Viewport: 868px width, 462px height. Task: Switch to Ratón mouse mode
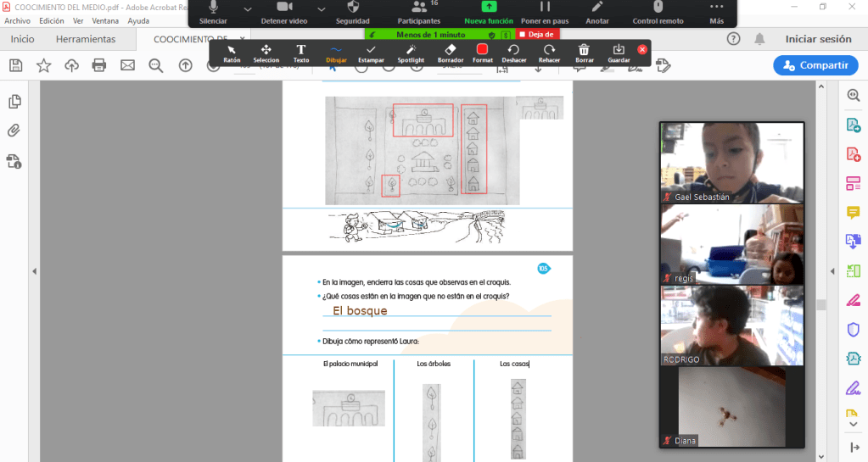(232, 53)
